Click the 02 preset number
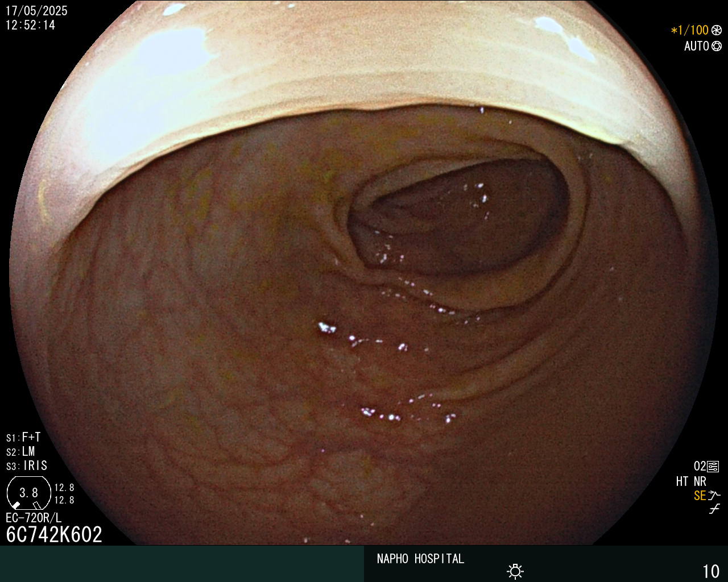Image resolution: width=728 pixels, height=582 pixels. pyautogui.click(x=700, y=467)
